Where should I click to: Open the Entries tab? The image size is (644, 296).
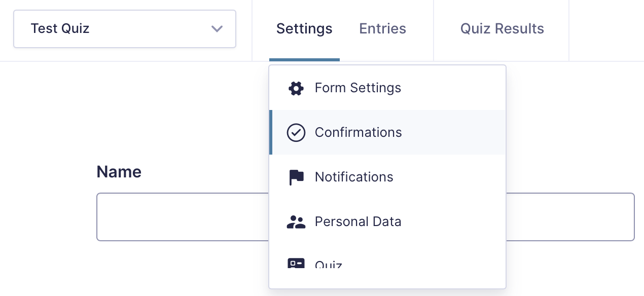coord(382,29)
